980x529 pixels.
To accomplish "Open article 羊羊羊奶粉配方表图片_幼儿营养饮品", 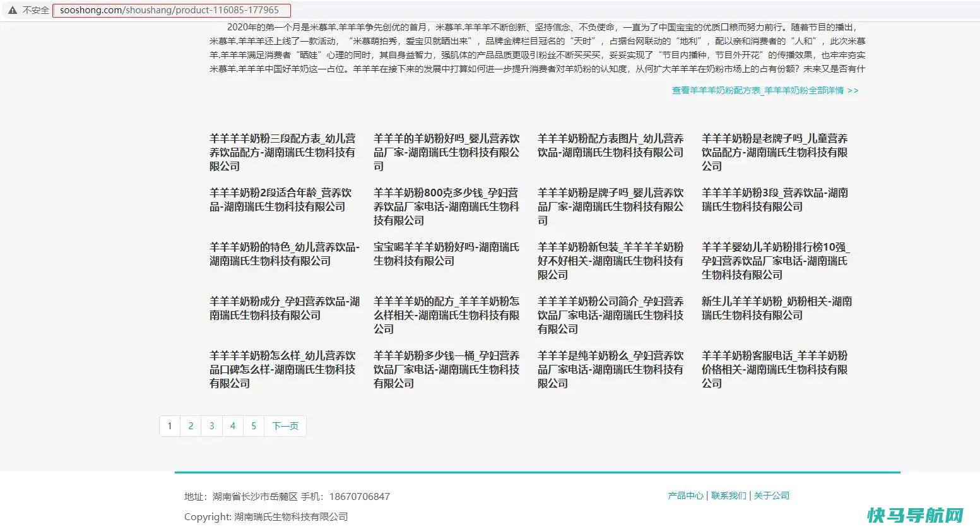I will coord(611,145).
